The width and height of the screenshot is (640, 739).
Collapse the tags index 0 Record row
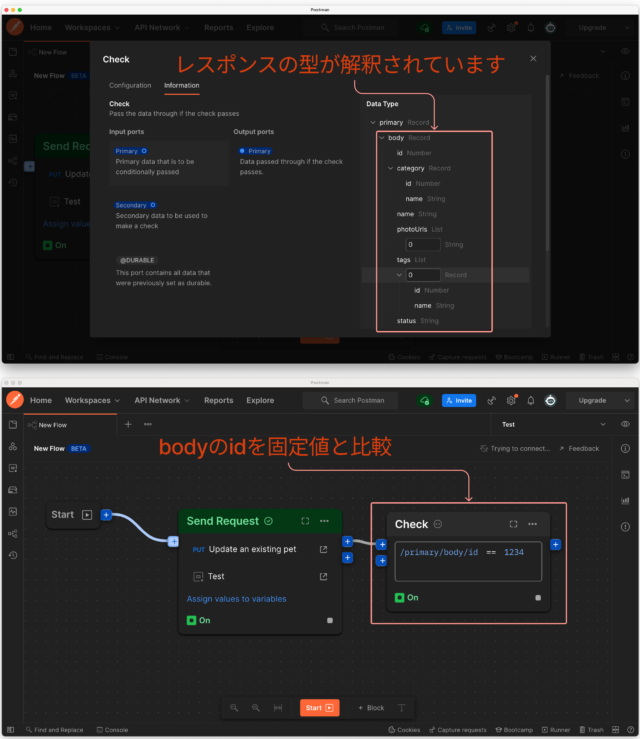[x=399, y=275]
